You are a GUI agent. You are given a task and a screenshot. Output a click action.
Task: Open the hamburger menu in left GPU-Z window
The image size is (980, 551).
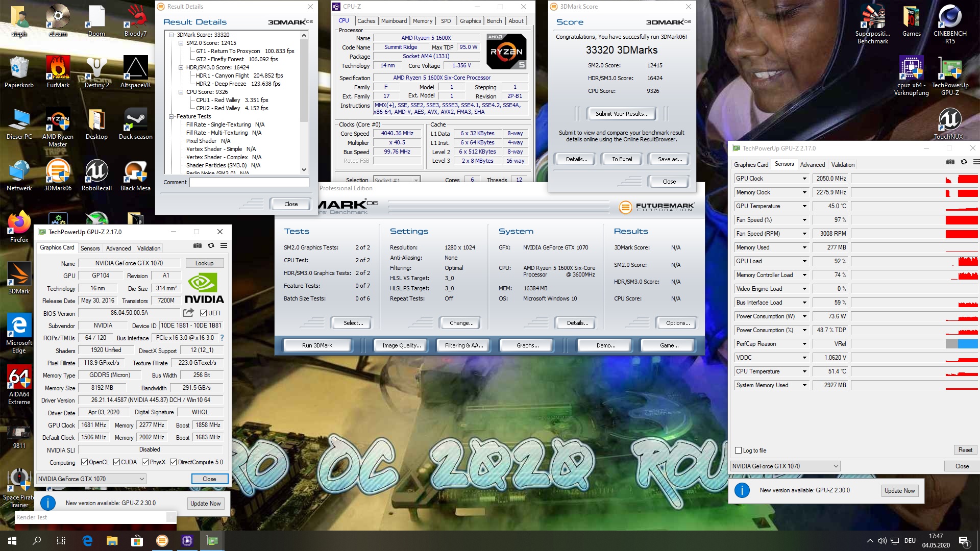pyautogui.click(x=224, y=246)
